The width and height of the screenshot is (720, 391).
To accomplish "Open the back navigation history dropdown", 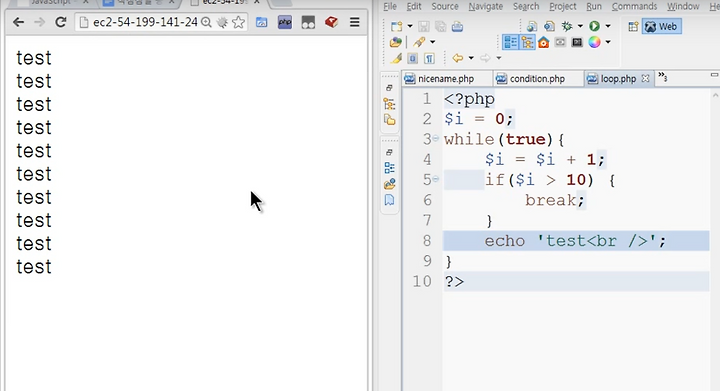I will tap(471, 58).
